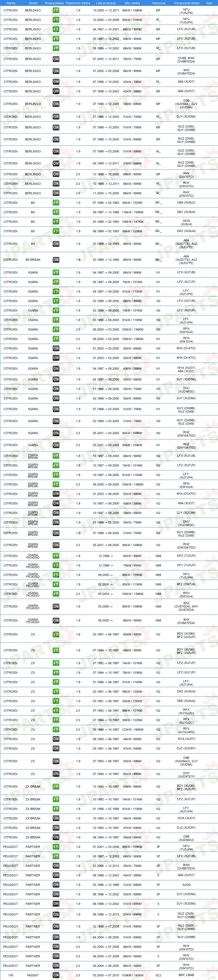The image size is (218, 980).
Task: Click petrol icon in Xsara Picasso NFZ (TU5JP) row
Action: (x=56, y=556)
